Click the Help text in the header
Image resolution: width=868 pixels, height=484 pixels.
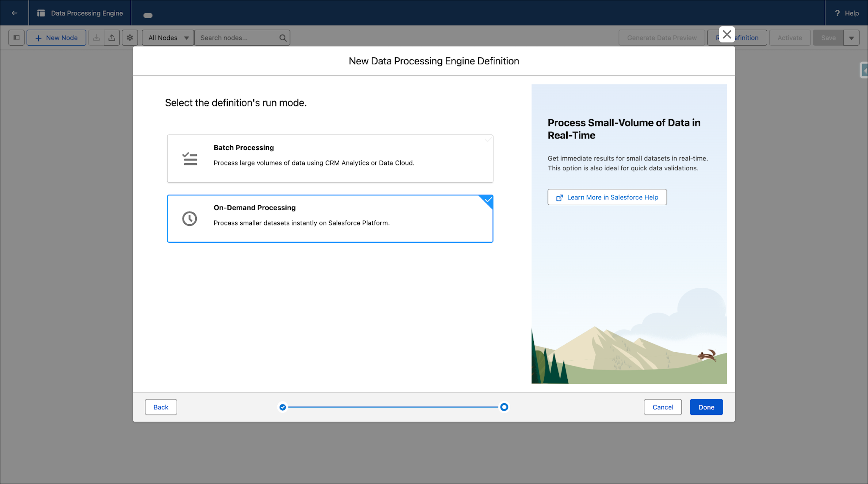click(x=852, y=13)
